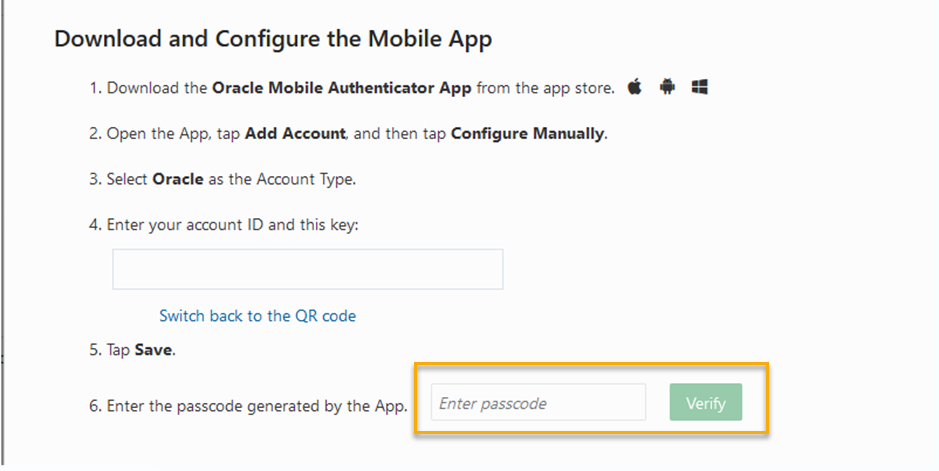
Task: Click the Android app store icon
Action: pyautogui.click(x=667, y=88)
